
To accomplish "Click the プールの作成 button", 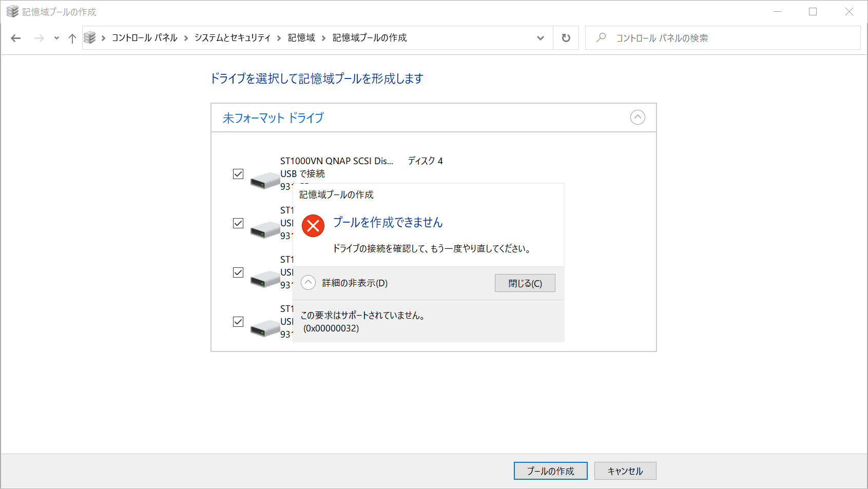I will point(550,471).
